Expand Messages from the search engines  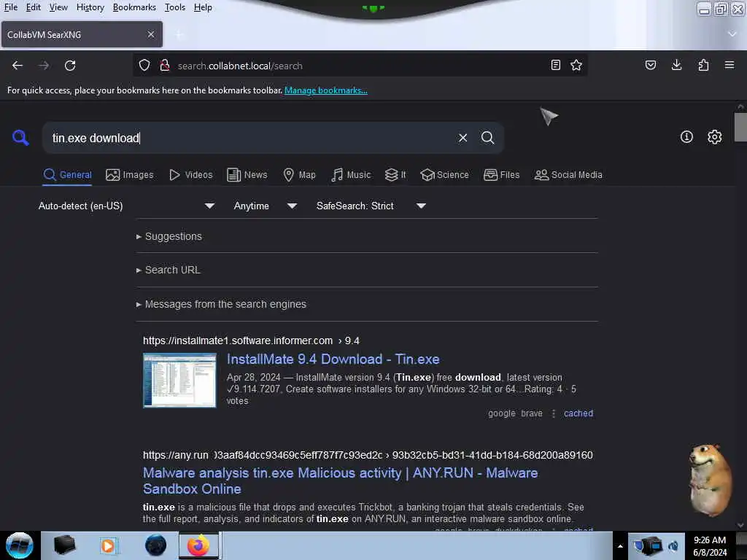[x=221, y=304]
